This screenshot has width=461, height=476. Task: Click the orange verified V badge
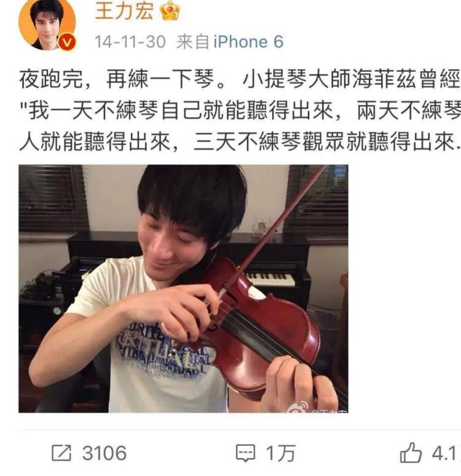pyautogui.click(x=67, y=42)
